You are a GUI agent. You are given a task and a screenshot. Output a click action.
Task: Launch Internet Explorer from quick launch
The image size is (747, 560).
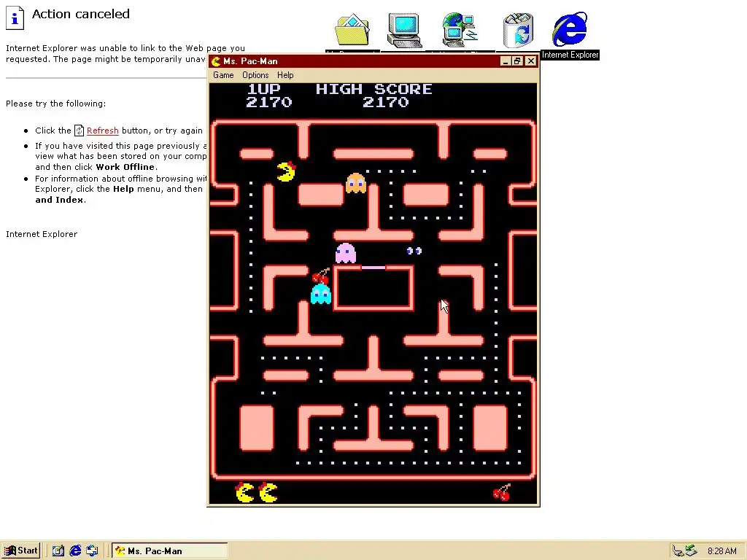(75, 551)
